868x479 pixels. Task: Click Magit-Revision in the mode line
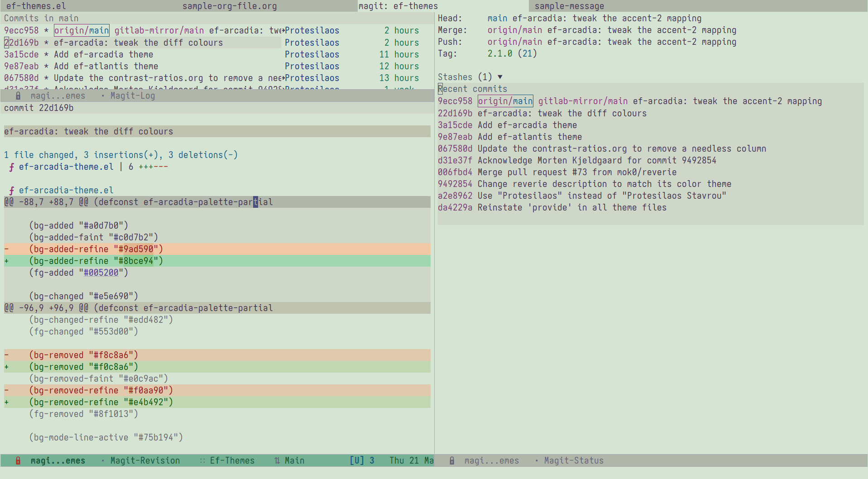[145, 460]
